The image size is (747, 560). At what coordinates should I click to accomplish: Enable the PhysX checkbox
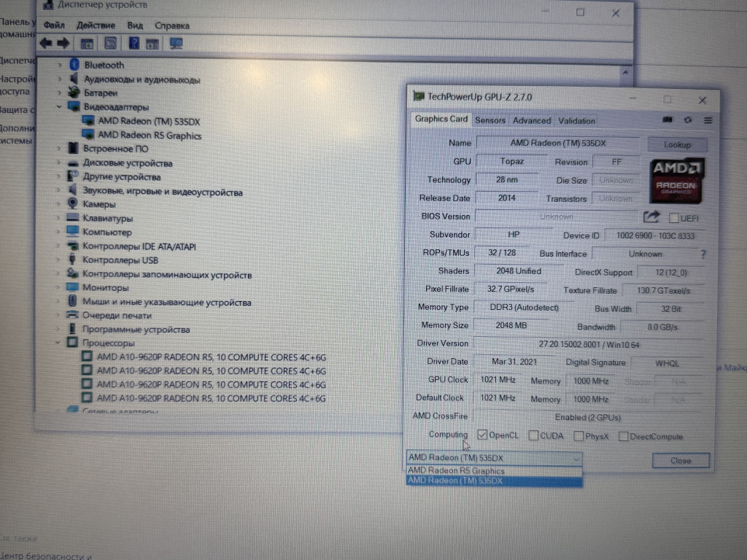click(578, 436)
